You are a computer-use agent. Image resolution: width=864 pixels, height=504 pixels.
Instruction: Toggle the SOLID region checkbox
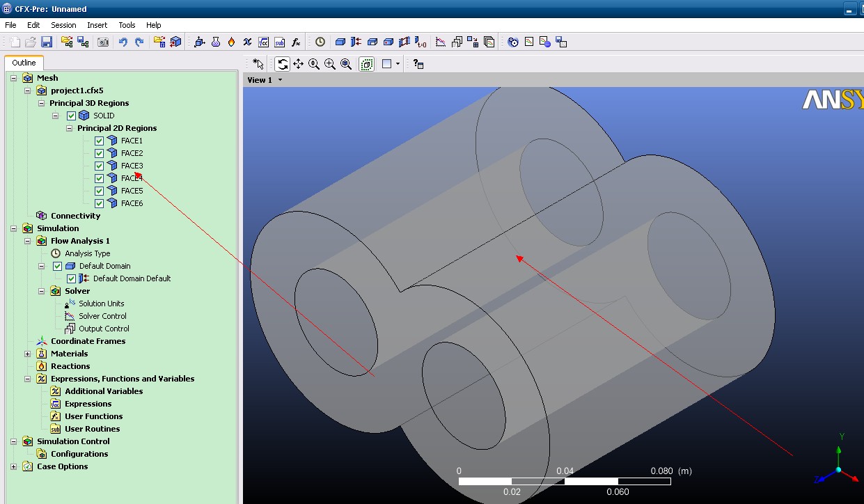(x=71, y=116)
